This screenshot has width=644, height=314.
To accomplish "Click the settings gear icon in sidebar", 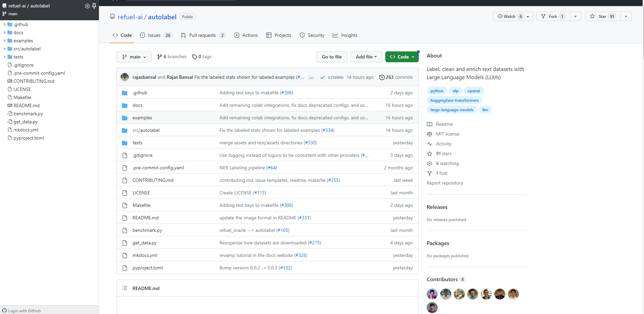I will 87,6.
